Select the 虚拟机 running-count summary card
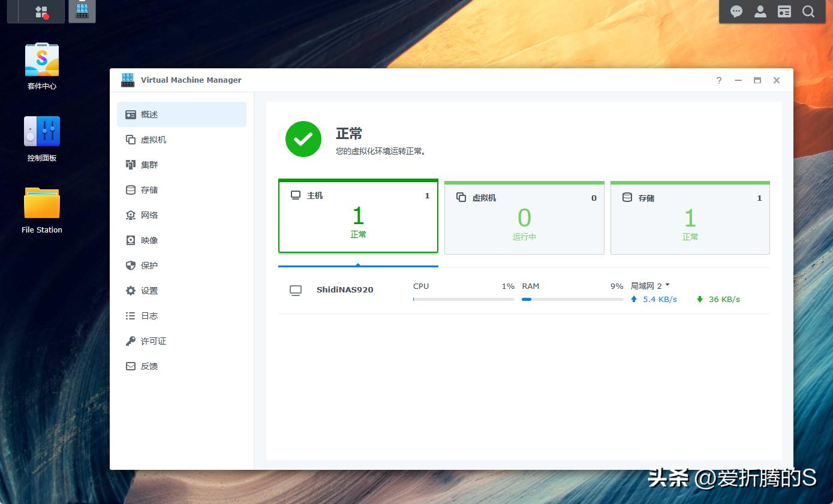Image resolution: width=833 pixels, height=504 pixels. 524,217
